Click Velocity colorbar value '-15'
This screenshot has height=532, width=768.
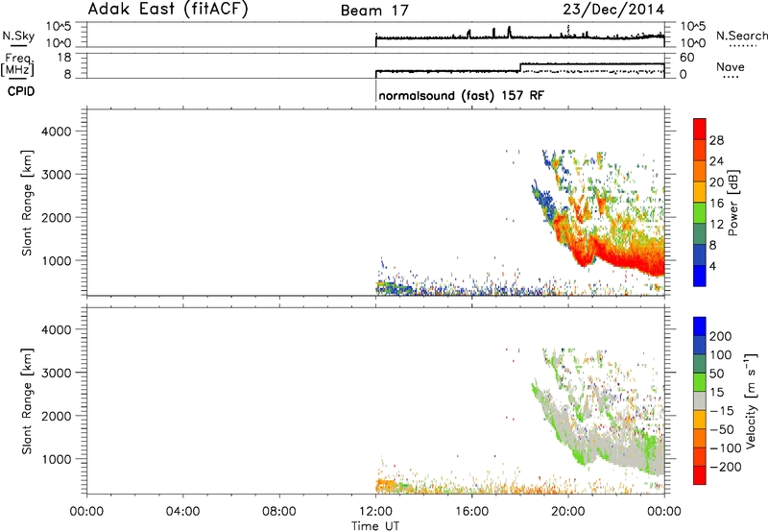723,410
